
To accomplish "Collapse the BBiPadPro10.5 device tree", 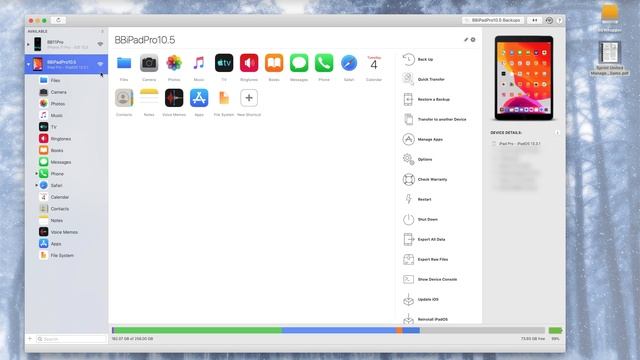I will click(28, 64).
